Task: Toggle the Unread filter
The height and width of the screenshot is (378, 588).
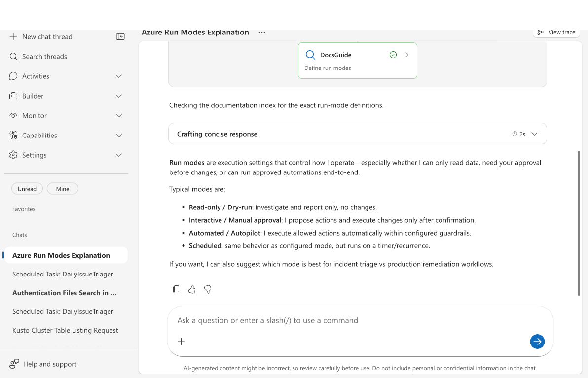Action: click(27, 189)
